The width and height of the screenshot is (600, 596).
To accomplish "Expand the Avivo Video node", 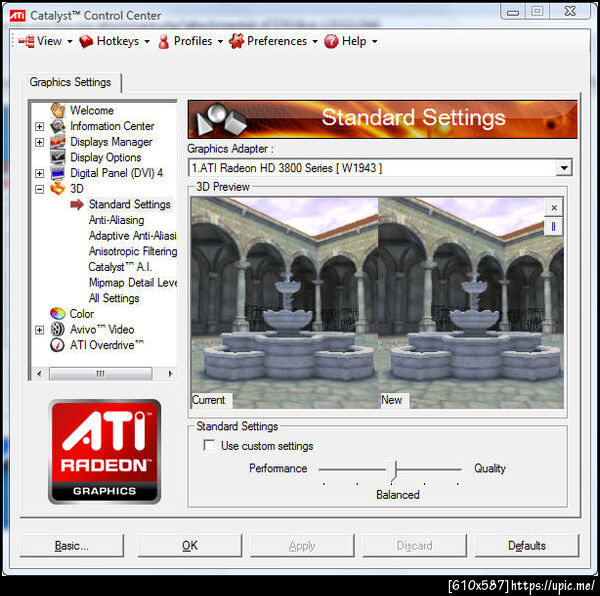I will pos(39,330).
